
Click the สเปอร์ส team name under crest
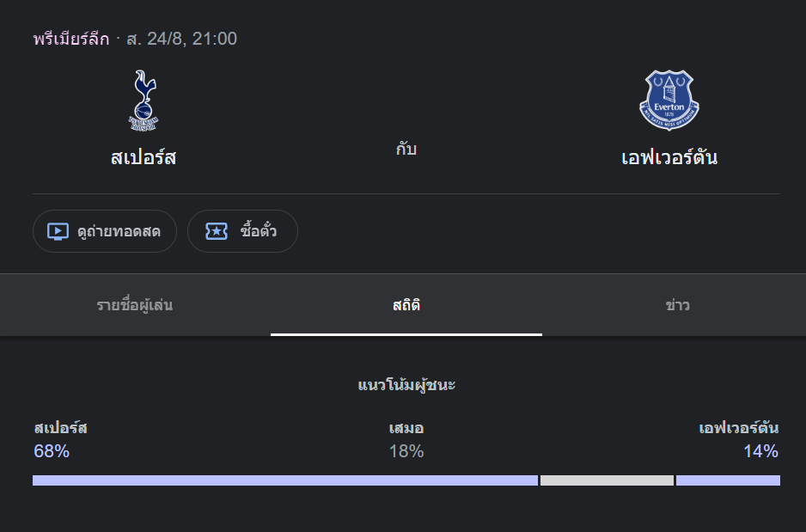coord(143,157)
